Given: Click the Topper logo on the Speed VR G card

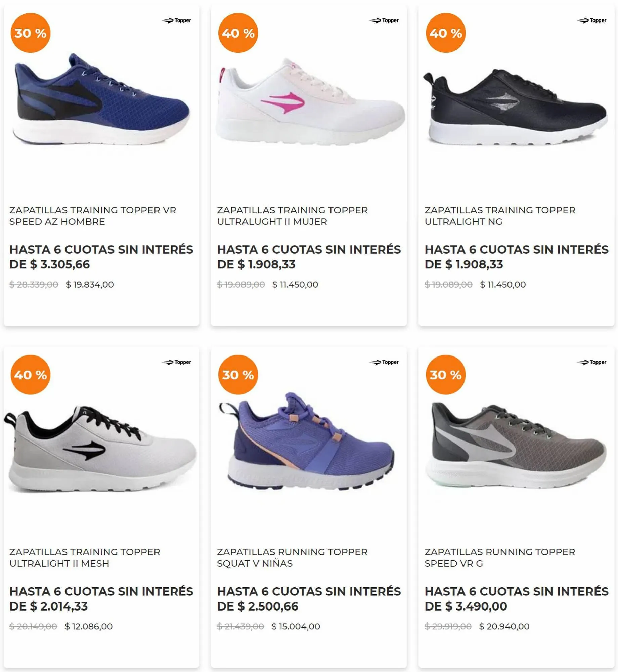Looking at the screenshot, I should point(592,362).
